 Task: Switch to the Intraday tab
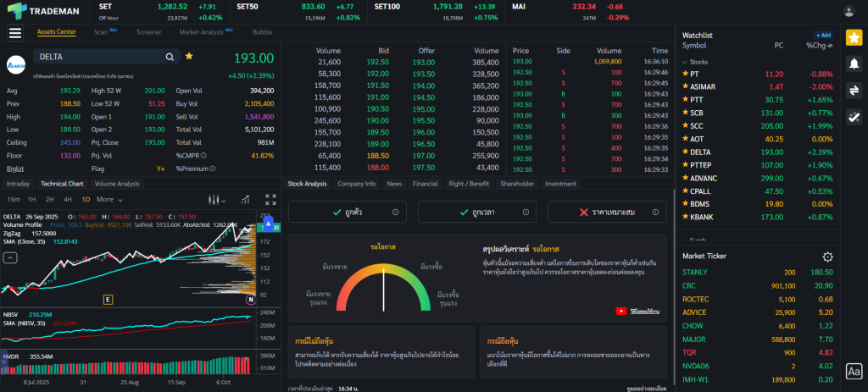[x=19, y=184]
